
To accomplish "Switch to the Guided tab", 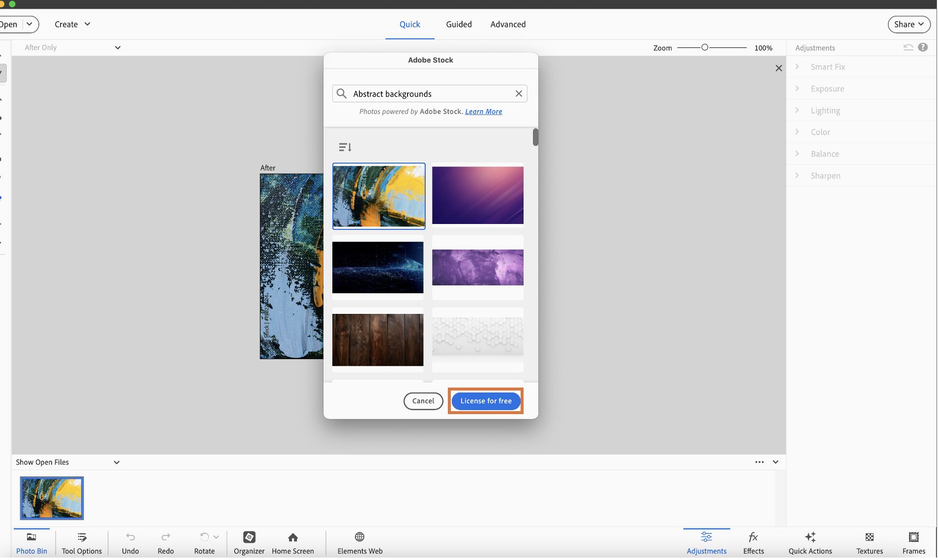I will (458, 24).
